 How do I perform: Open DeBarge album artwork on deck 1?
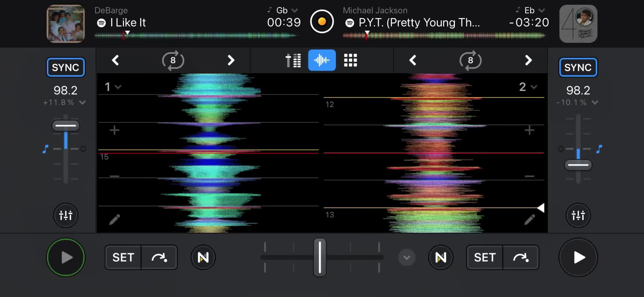coord(65,23)
